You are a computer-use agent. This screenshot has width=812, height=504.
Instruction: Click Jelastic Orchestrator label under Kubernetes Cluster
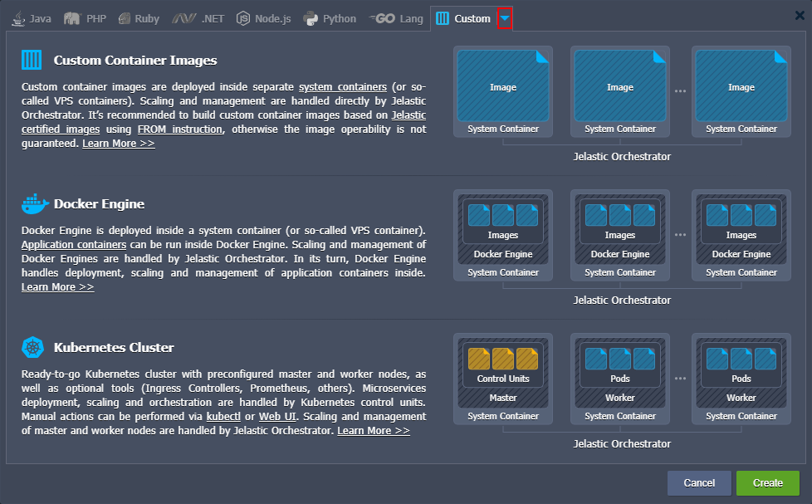pyautogui.click(x=621, y=443)
